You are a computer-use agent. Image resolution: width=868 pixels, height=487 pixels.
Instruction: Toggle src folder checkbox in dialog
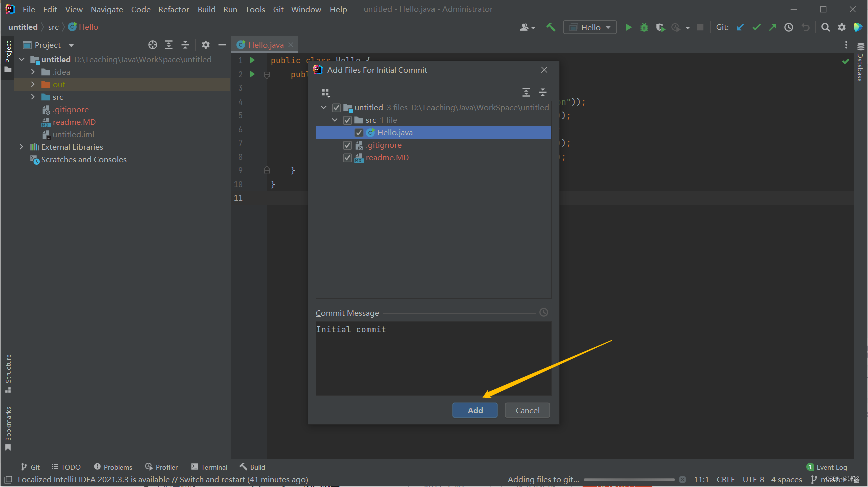[x=347, y=120]
